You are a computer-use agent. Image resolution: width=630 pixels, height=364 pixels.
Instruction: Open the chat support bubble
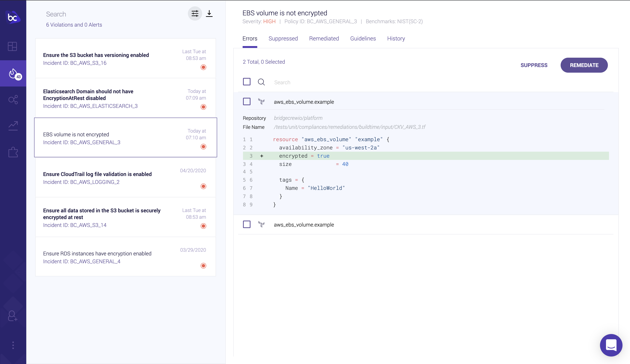[611, 345]
